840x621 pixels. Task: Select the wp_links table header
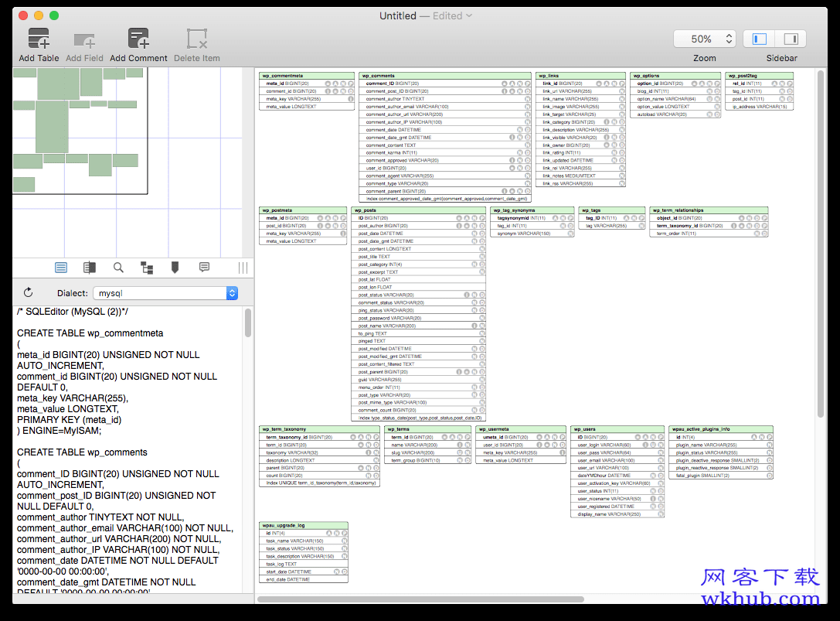580,76
